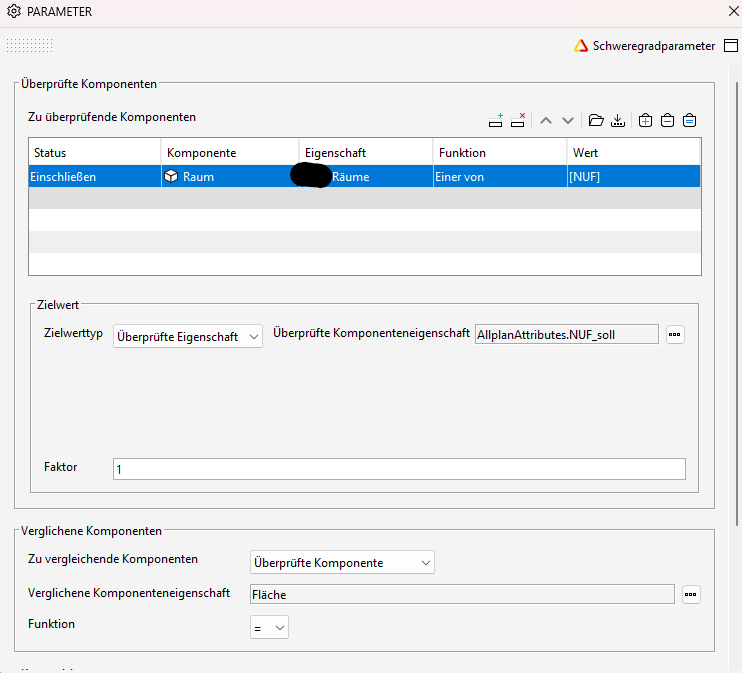This screenshot has width=742, height=673.
Task: Click the Komponente column header
Action: click(230, 152)
